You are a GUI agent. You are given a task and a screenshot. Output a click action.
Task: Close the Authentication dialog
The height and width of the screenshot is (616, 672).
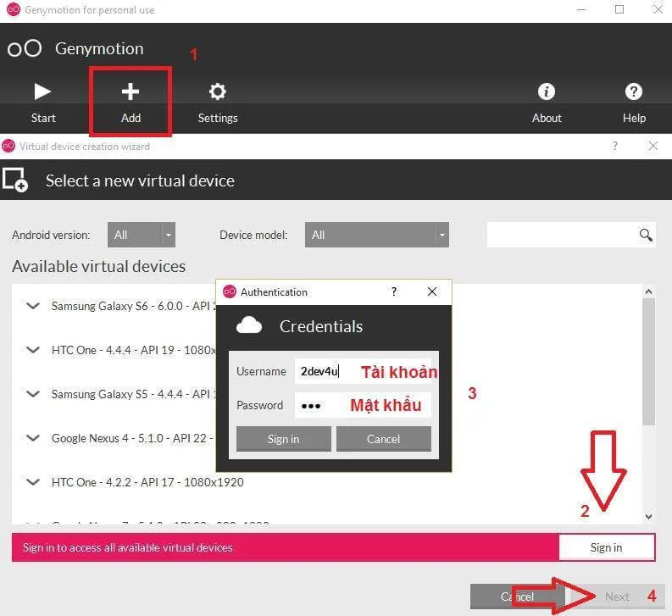coord(432,291)
